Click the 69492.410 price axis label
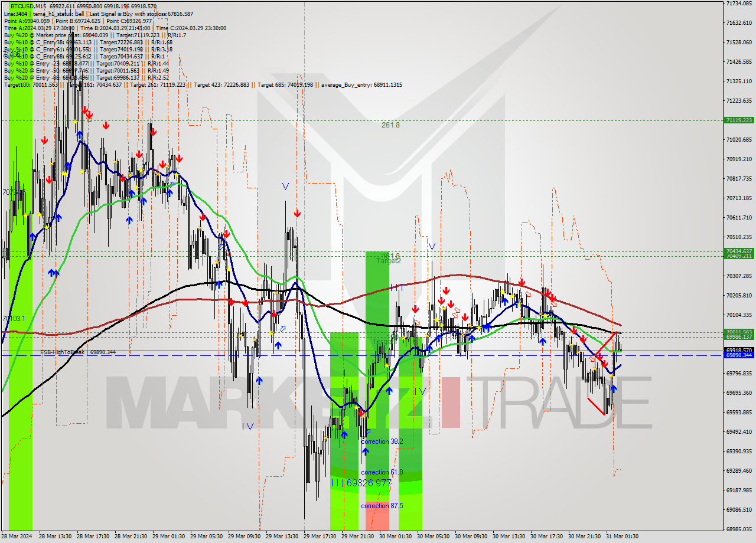This screenshot has width=756, height=543. point(739,431)
